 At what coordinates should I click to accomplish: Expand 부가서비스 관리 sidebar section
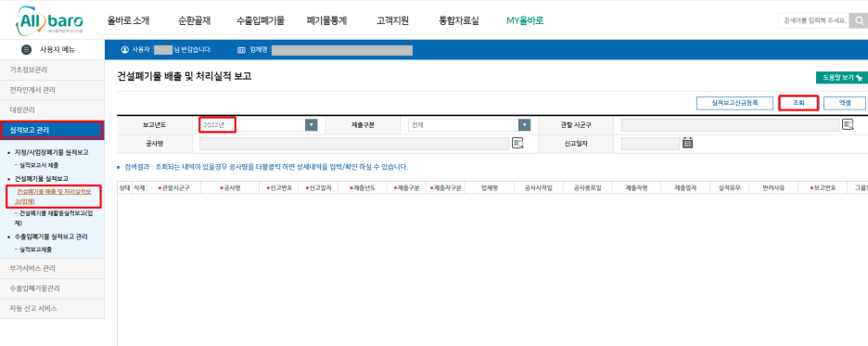point(52,268)
